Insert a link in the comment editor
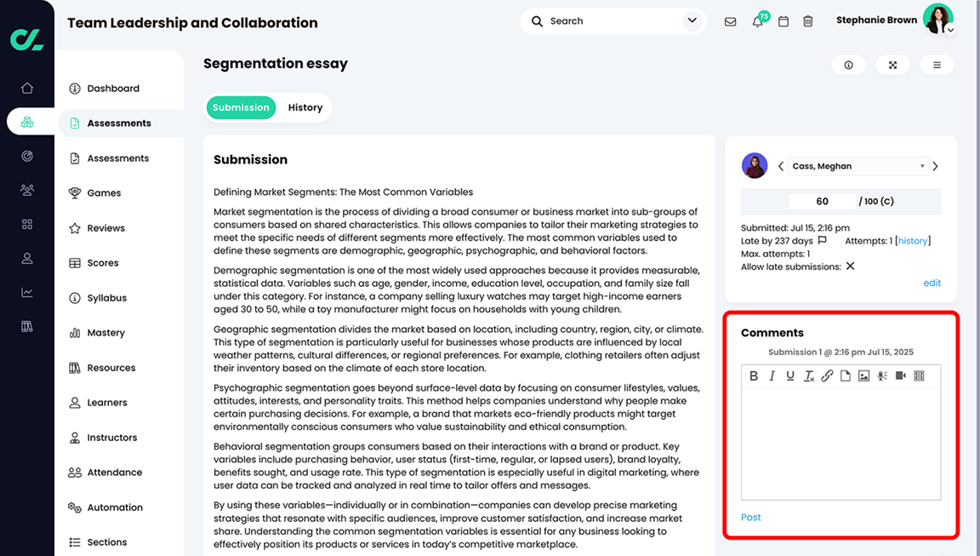Image resolution: width=980 pixels, height=556 pixels. click(827, 375)
